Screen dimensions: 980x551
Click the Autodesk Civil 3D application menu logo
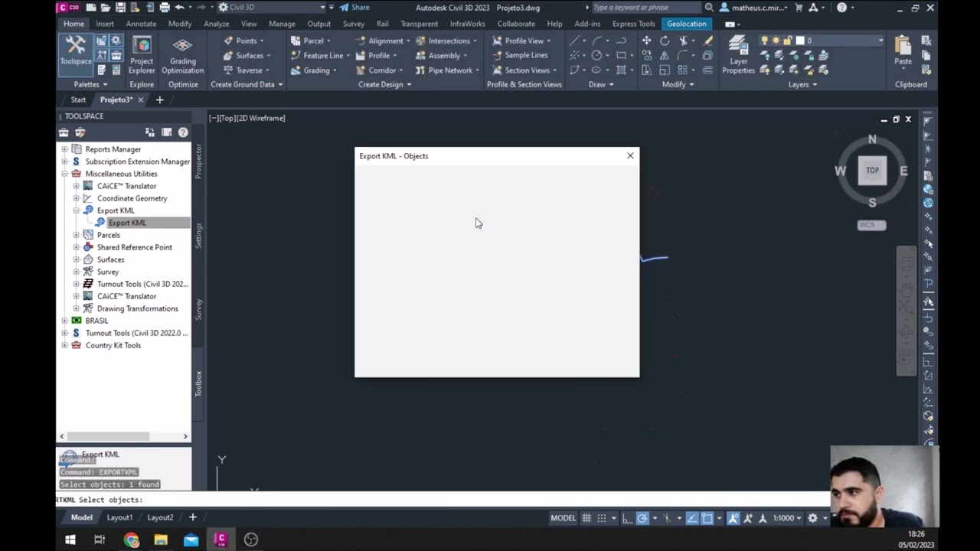[68, 8]
